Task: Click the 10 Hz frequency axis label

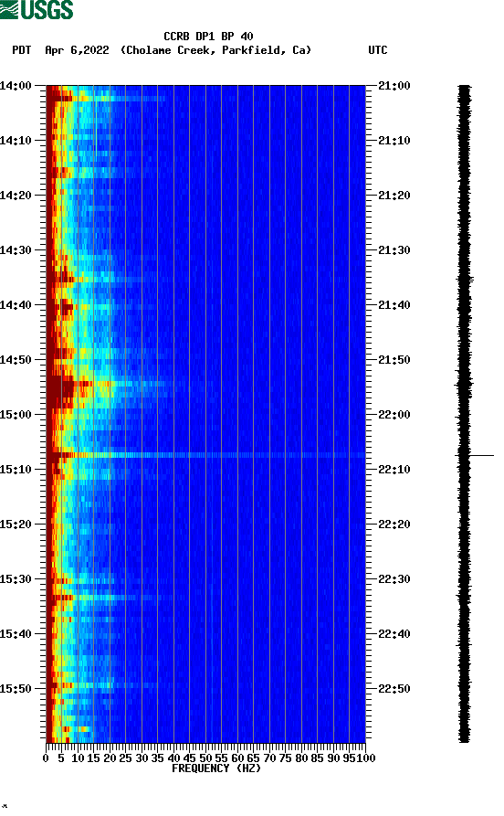Action: pos(78,758)
